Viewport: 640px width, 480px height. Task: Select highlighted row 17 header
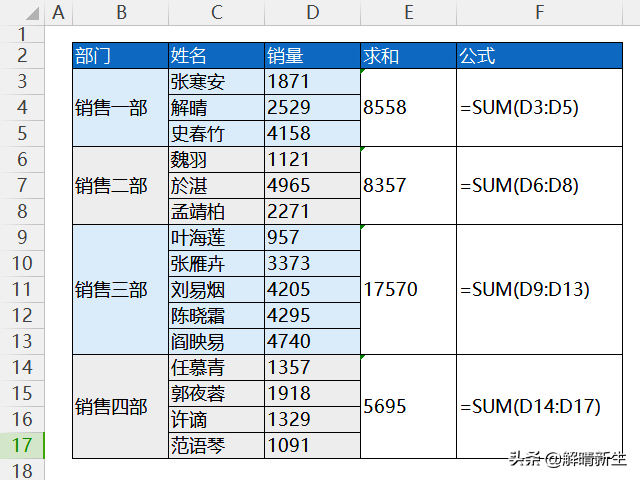pyautogui.click(x=22, y=445)
